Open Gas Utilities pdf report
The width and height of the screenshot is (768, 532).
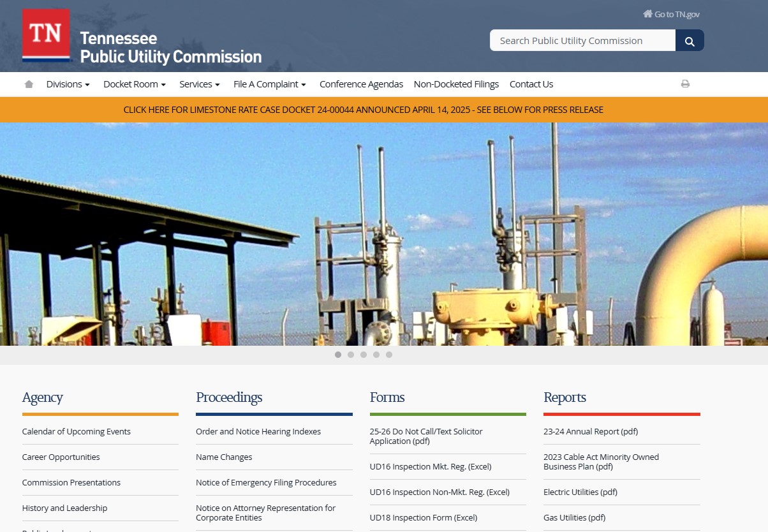tap(574, 518)
